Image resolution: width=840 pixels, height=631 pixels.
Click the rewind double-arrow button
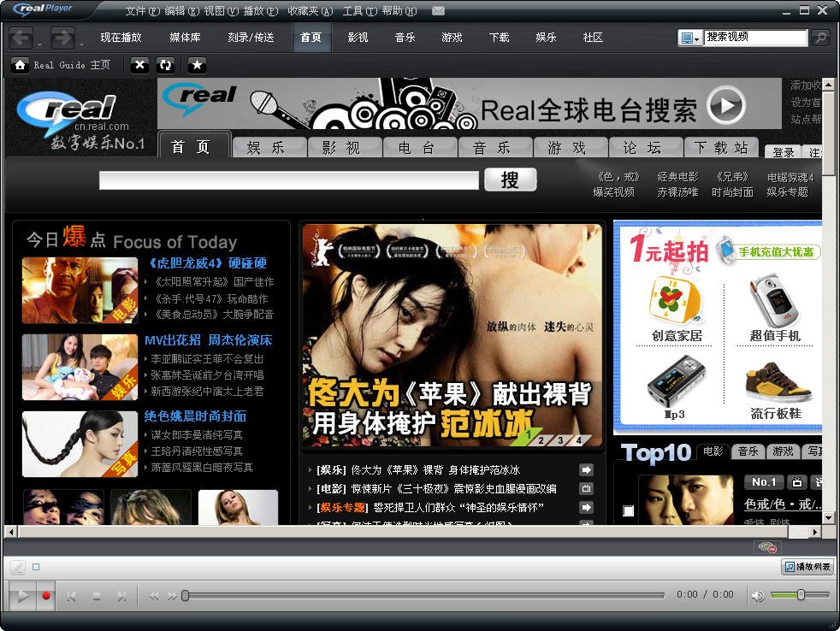(154, 596)
